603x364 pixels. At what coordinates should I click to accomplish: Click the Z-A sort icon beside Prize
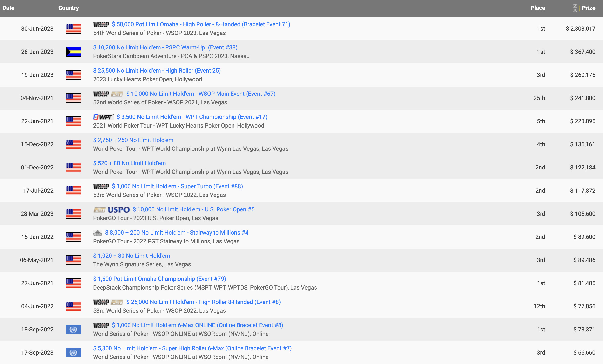pyautogui.click(x=575, y=8)
